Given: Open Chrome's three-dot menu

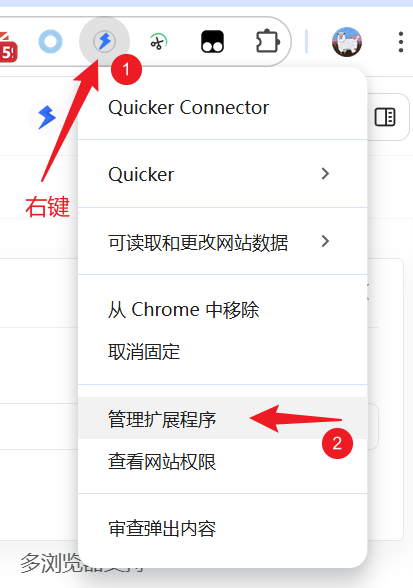Looking at the screenshot, I should 401,42.
